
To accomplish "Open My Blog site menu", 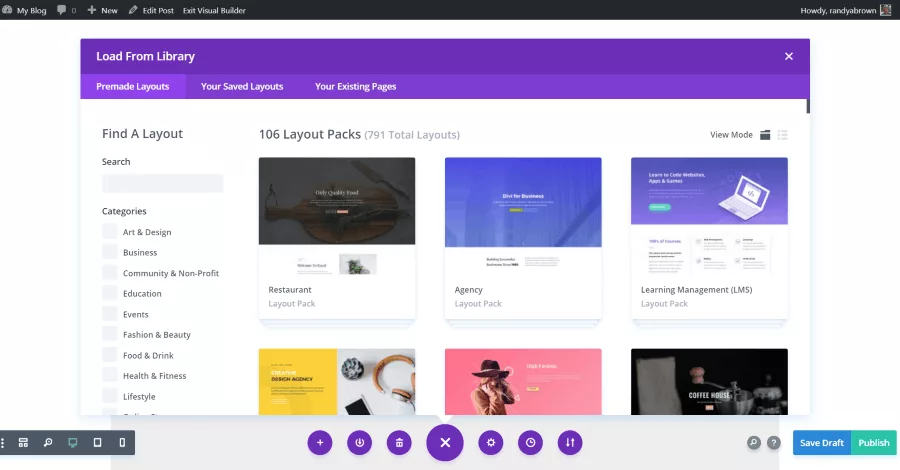I will point(24,10).
